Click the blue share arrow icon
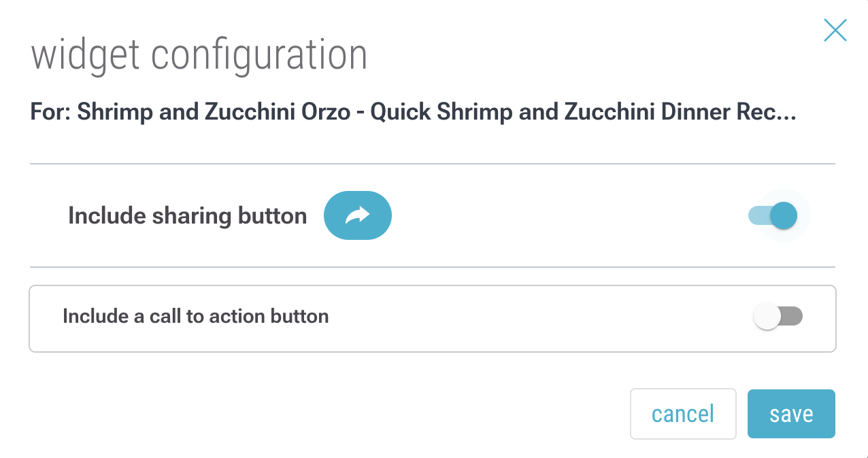 (x=358, y=215)
